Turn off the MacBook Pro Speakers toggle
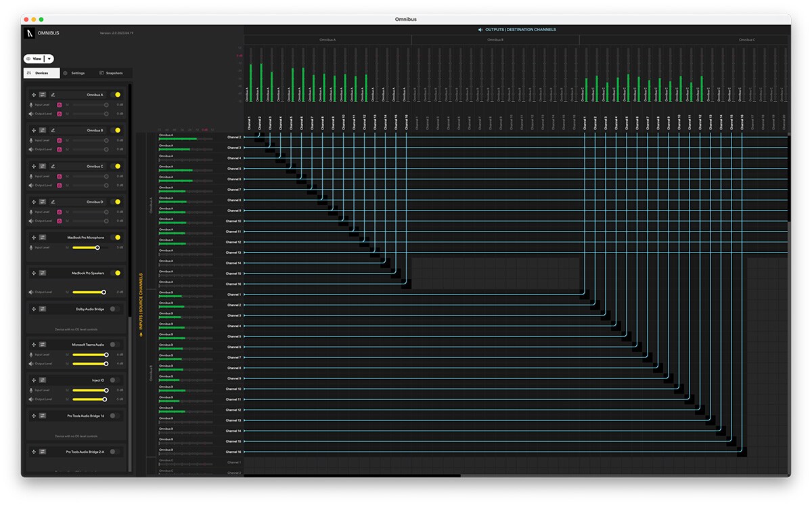The image size is (812, 505). 116,273
